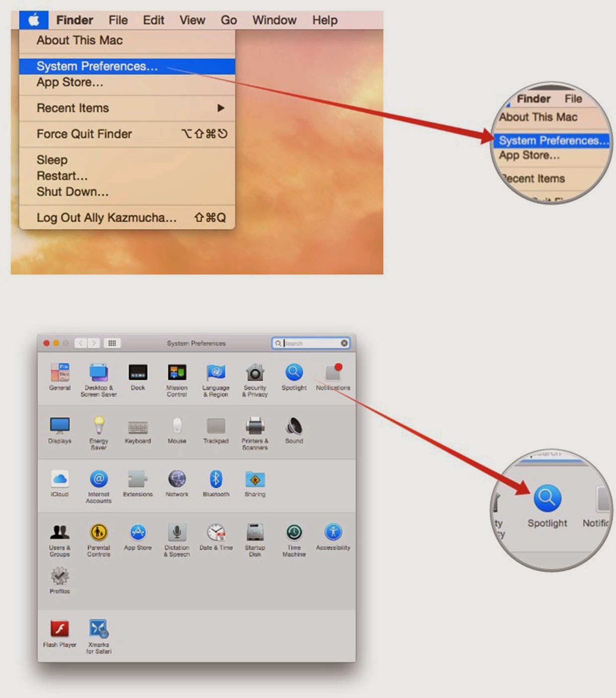The height and width of the screenshot is (698, 616).
Task: Open the Trackpad preferences pane
Action: click(216, 430)
